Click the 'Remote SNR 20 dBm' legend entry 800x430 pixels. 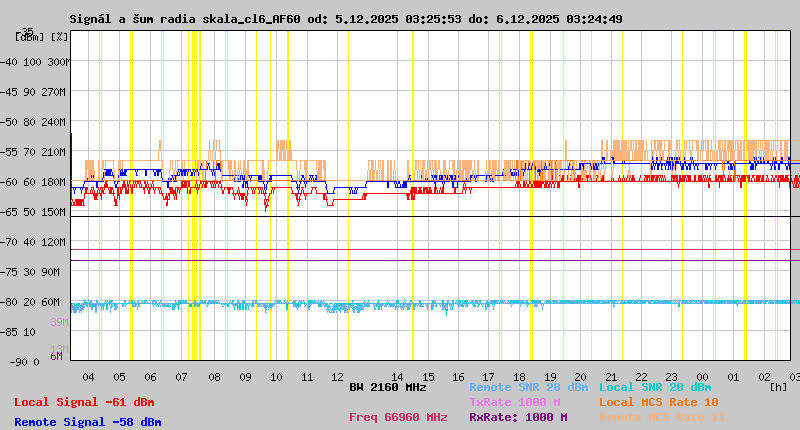point(529,387)
